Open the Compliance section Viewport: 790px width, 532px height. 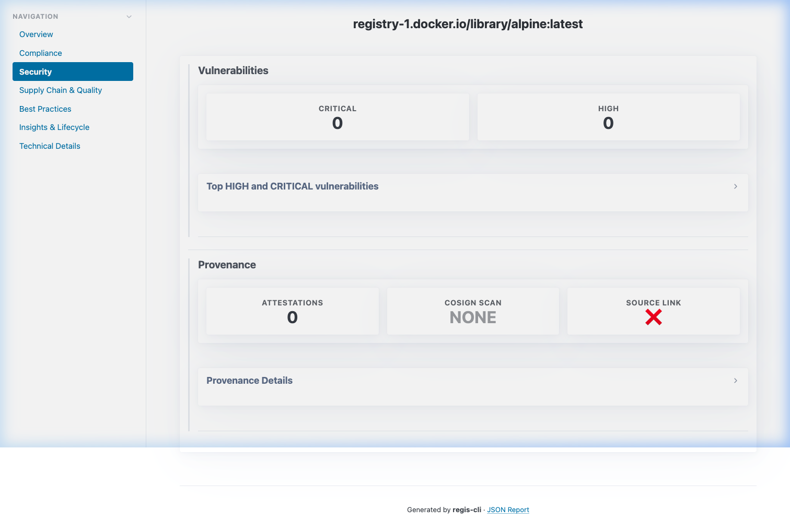coord(40,53)
